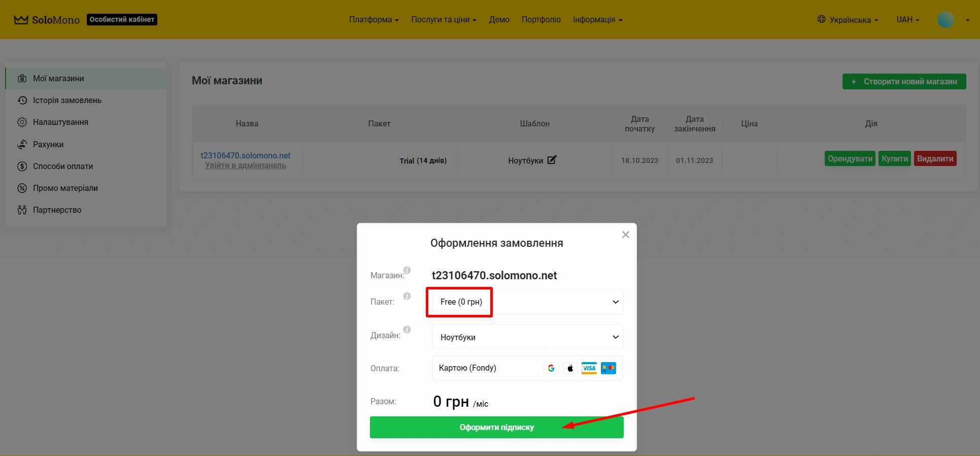
Task: Click the SoloMono crown logo
Action: (21, 20)
